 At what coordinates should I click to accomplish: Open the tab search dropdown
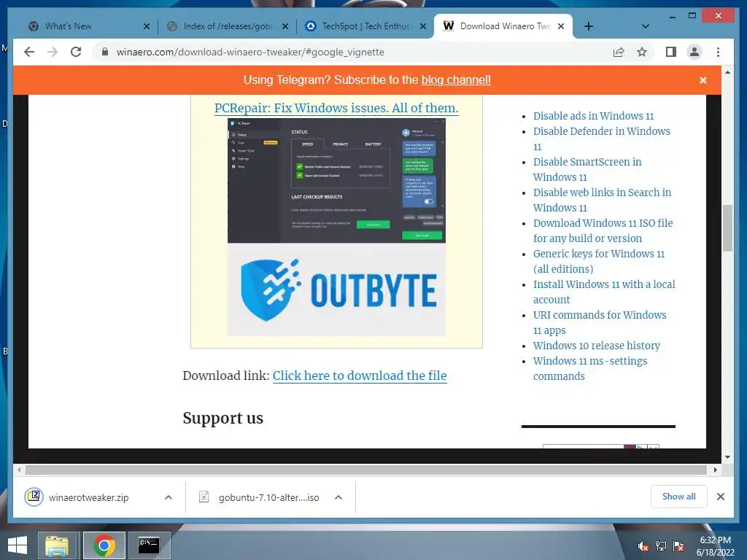click(645, 26)
